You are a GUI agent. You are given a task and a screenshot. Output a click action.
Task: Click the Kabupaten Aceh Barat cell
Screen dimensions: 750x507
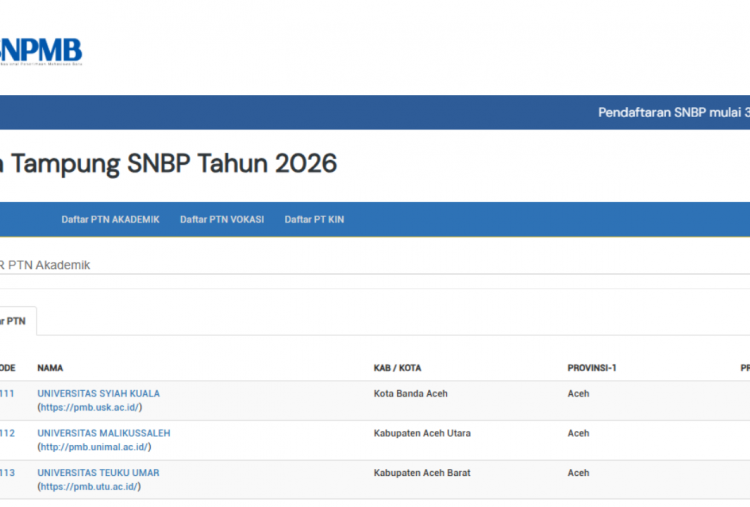422,473
